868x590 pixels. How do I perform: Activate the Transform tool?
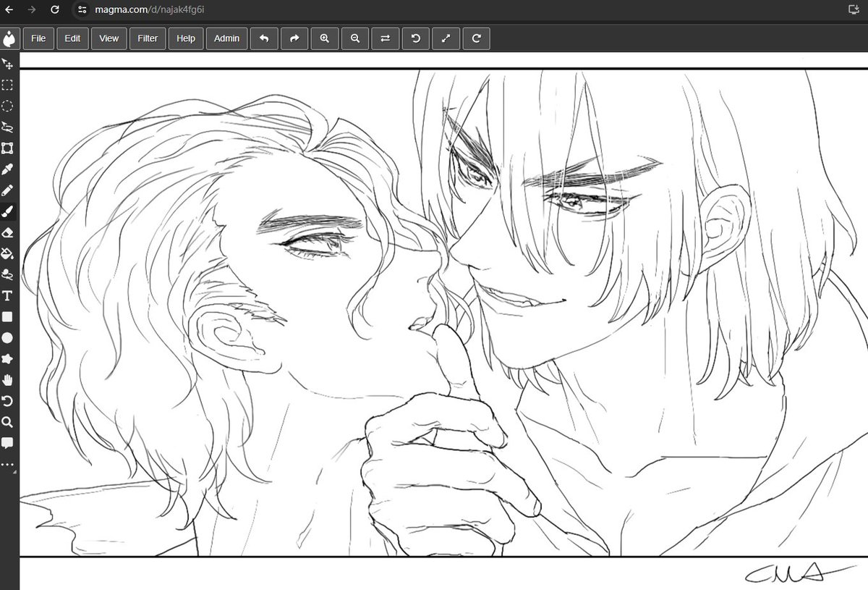pyautogui.click(x=7, y=148)
